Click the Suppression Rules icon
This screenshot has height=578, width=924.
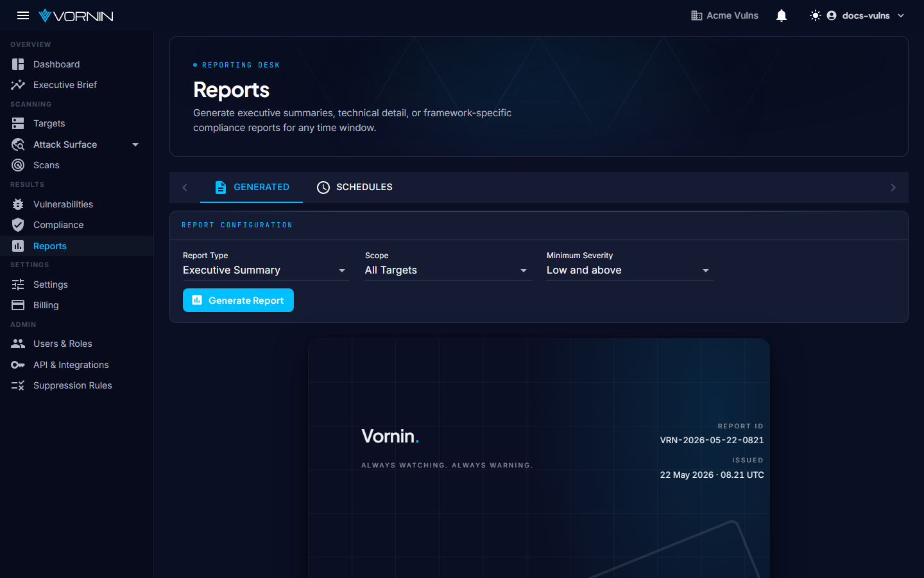coord(18,385)
